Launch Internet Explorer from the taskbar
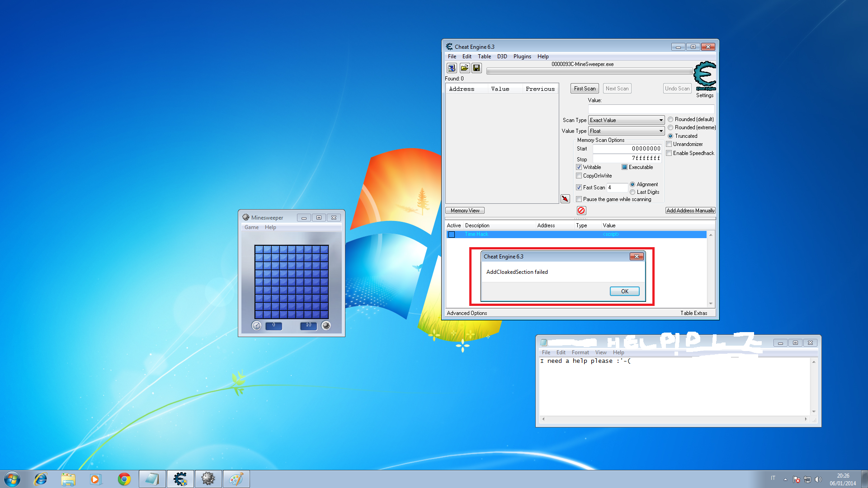The image size is (868, 488). (x=41, y=479)
